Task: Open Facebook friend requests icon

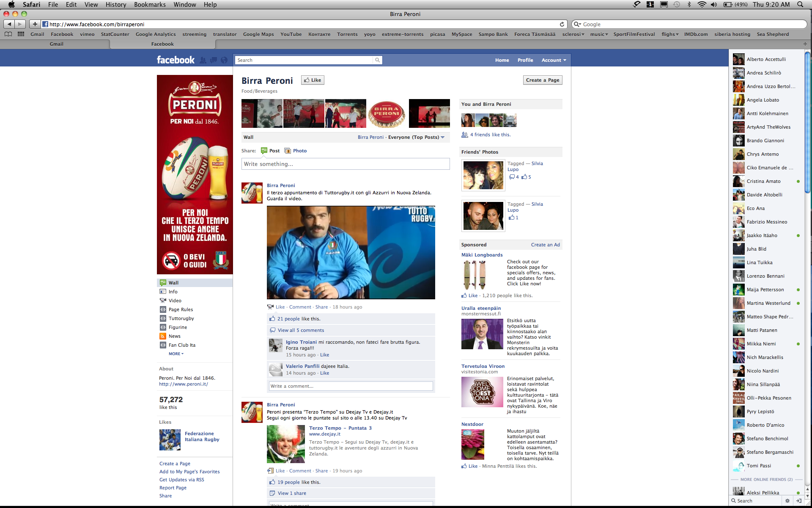Action: pos(203,60)
